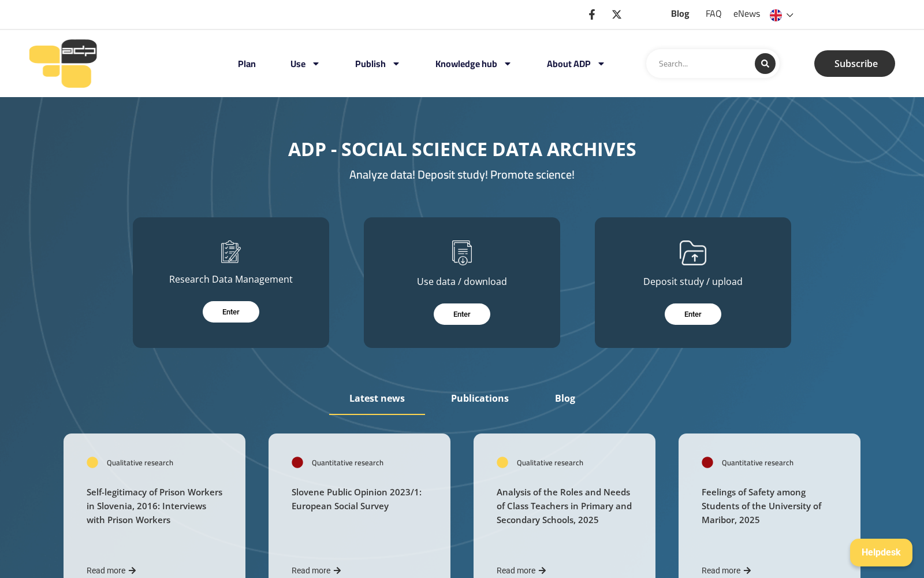Open the FAQ link
This screenshot has height=578, width=924.
point(713,14)
